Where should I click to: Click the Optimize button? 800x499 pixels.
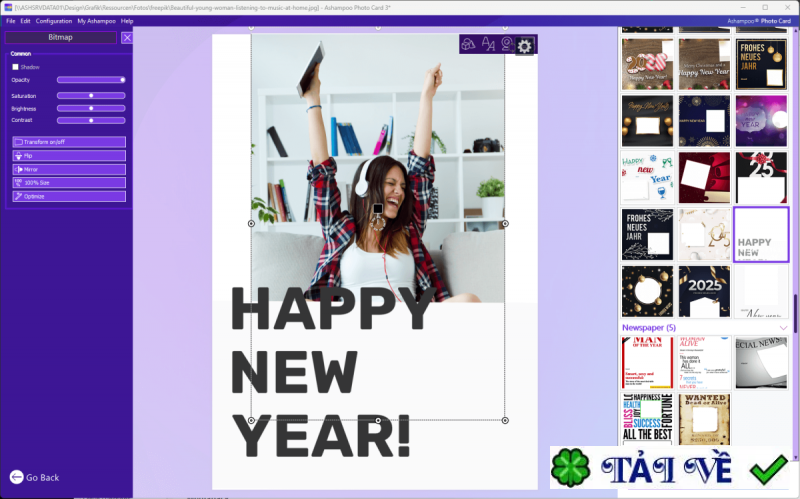(69, 196)
